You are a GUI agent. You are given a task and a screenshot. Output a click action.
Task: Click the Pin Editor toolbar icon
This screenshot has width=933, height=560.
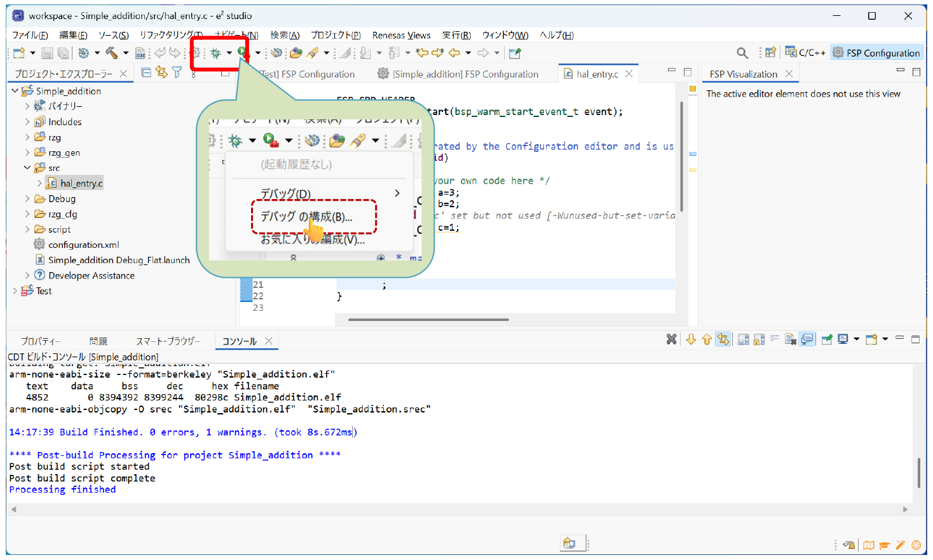515,53
